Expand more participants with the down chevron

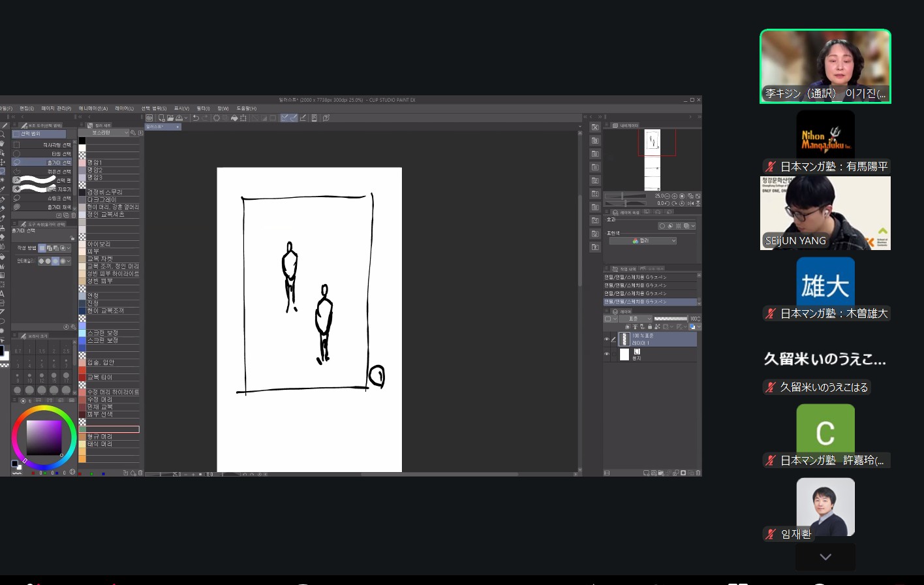[825, 557]
